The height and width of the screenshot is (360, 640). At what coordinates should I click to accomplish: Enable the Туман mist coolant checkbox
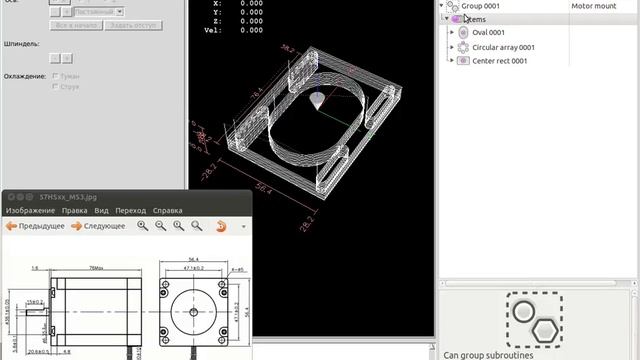click(x=55, y=76)
